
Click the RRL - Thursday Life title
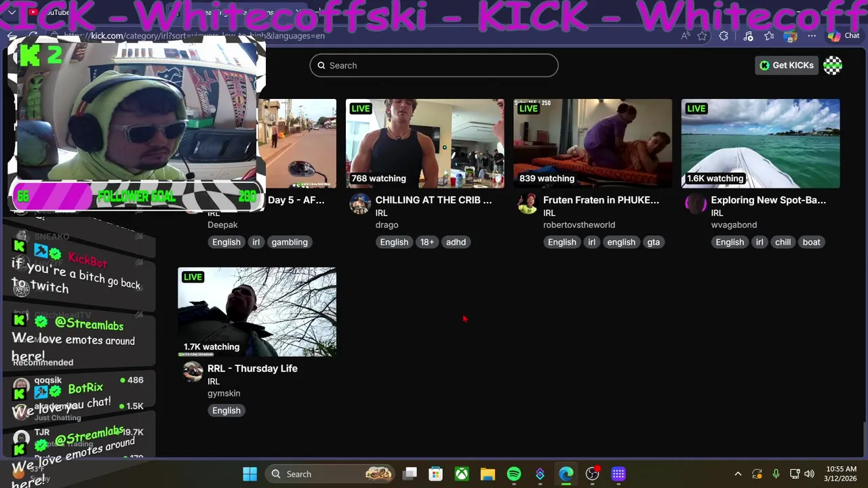click(x=252, y=369)
